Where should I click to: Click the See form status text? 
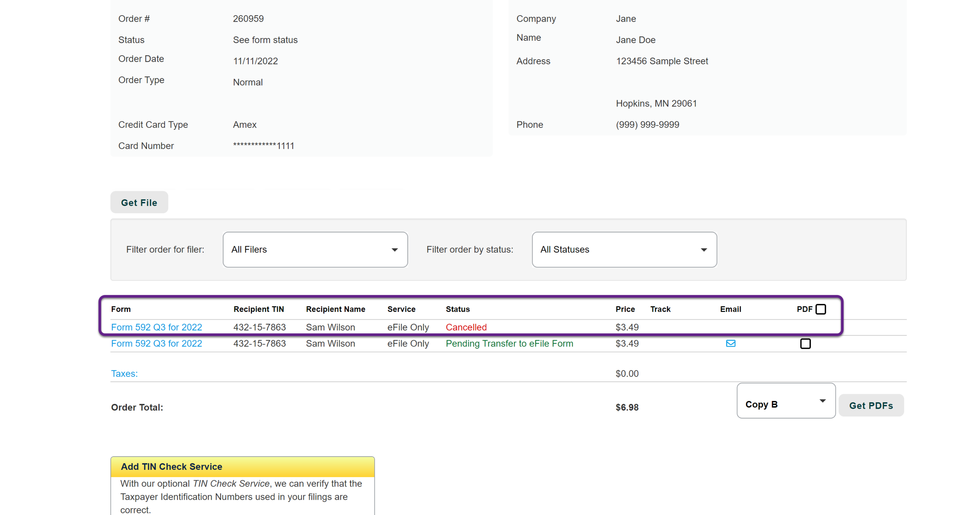pyautogui.click(x=265, y=40)
